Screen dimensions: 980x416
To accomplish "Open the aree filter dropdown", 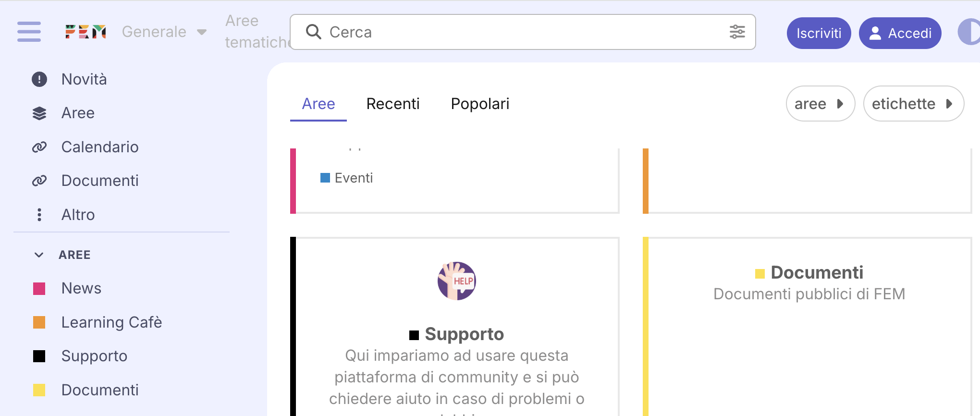I will (x=820, y=104).
